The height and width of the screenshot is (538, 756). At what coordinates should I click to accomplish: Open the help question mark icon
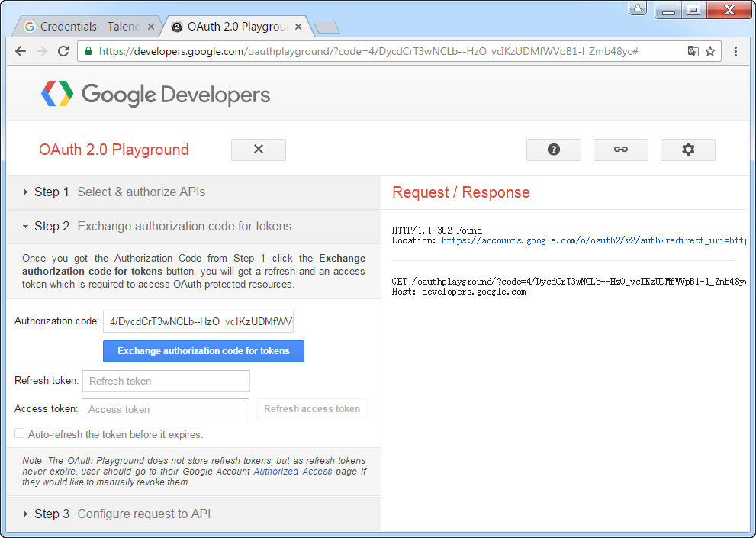(x=553, y=150)
